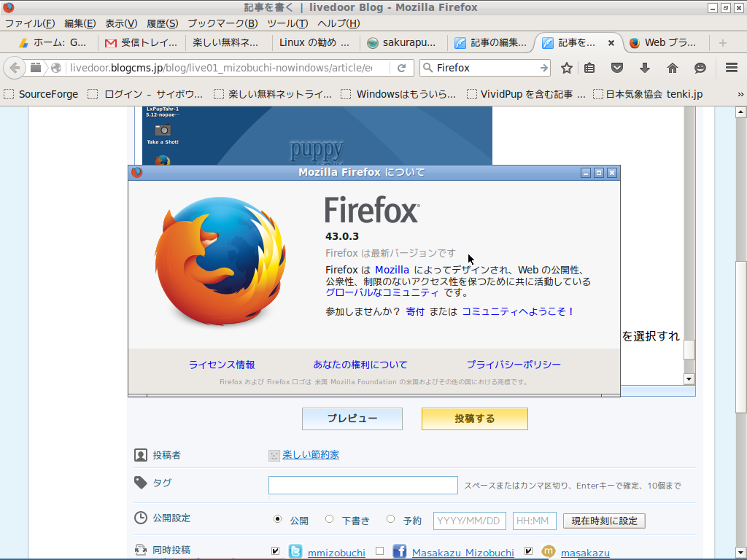This screenshot has width=747, height=560.
Task: Click the history panel icon left of the URL
Action: point(36,68)
